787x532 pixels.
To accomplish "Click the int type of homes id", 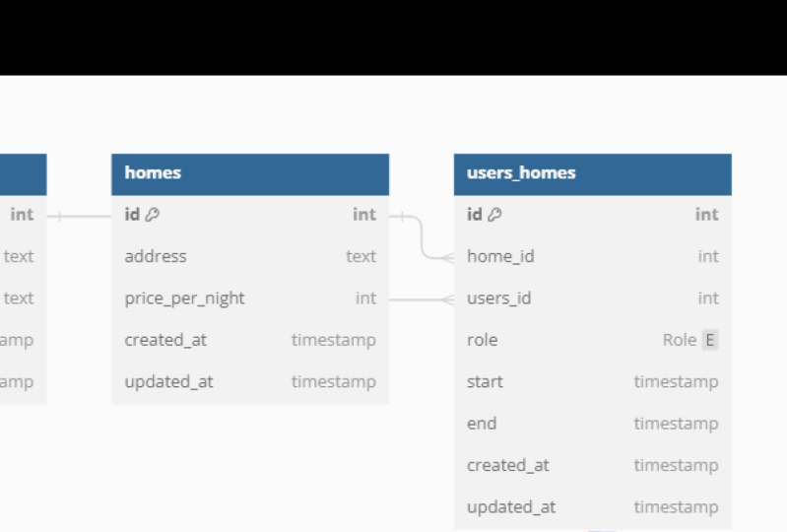I will (x=364, y=215).
